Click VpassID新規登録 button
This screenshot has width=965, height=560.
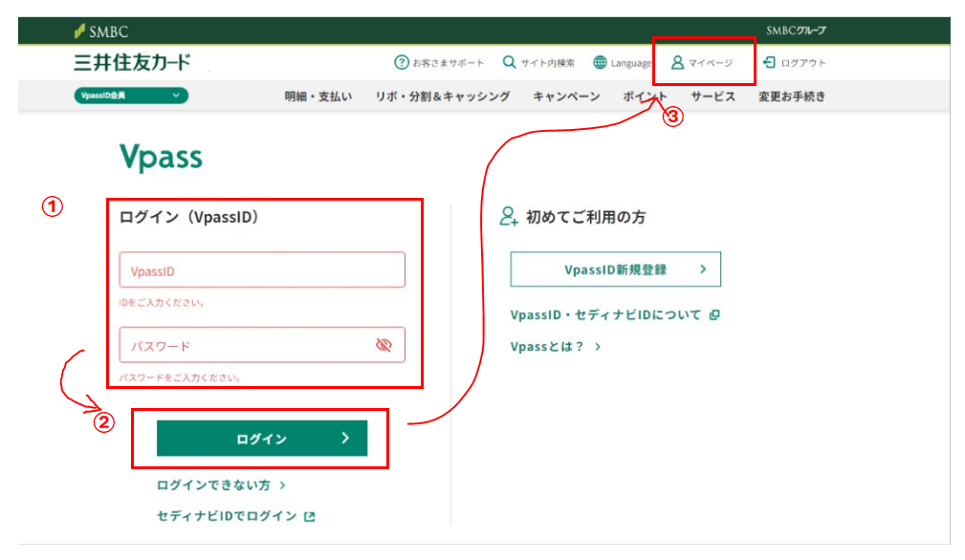[x=615, y=269]
